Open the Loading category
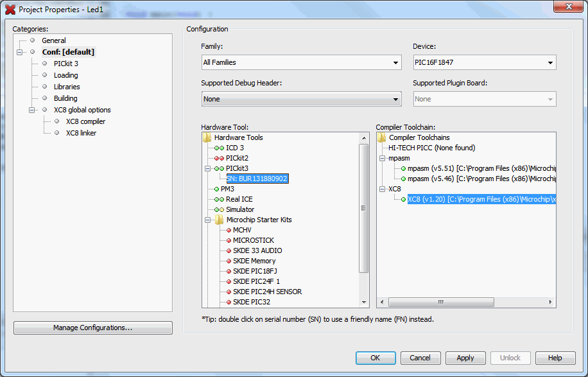 coord(66,75)
